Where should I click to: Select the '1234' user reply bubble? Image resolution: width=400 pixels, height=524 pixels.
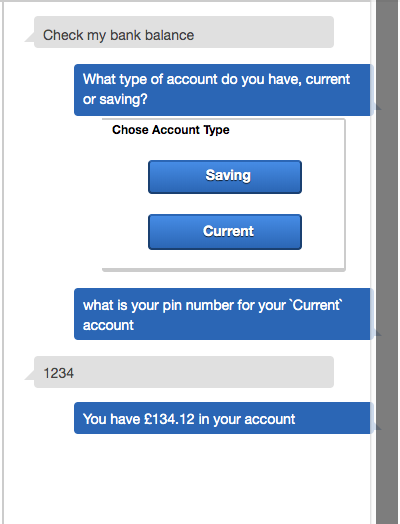pos(184,372)
